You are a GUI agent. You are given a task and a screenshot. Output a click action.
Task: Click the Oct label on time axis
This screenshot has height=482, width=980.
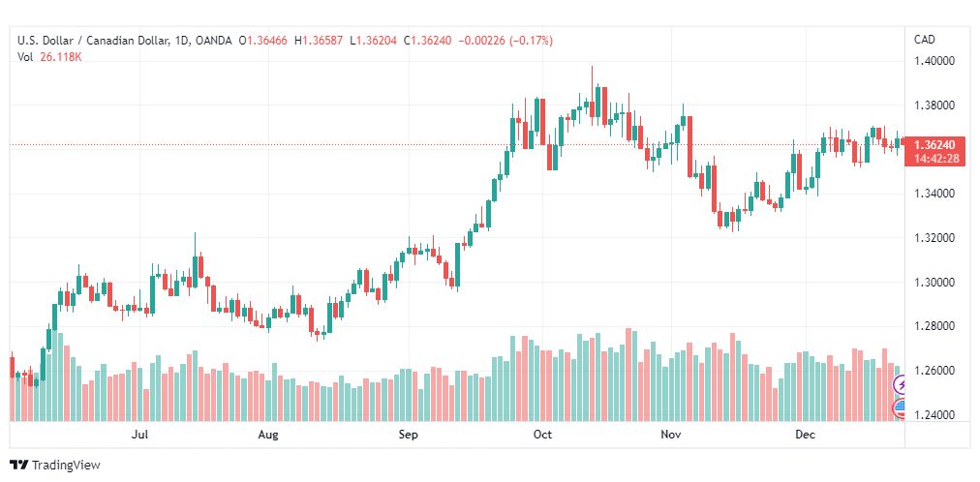pos(542,434)
